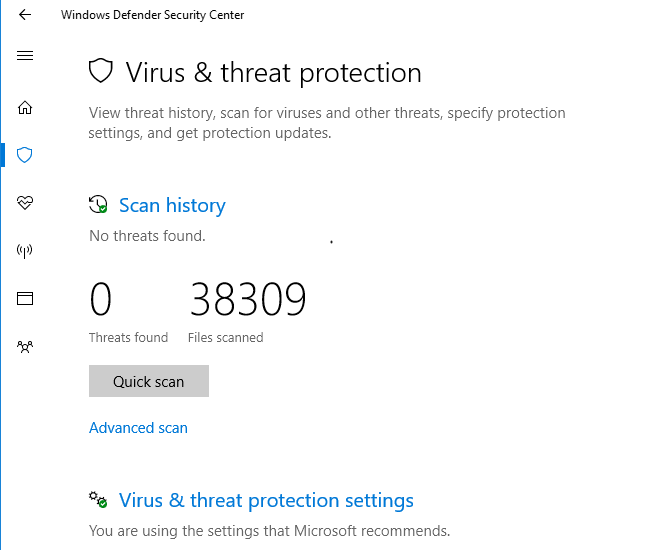Click the 0 Threats found count
Viewport: 670px width, 550px height.
tap(100, 299)
